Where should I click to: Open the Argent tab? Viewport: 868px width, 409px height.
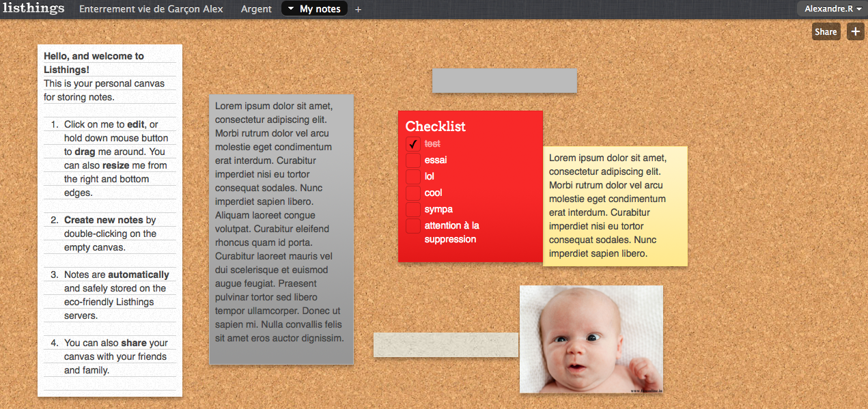tap(256, 9)
